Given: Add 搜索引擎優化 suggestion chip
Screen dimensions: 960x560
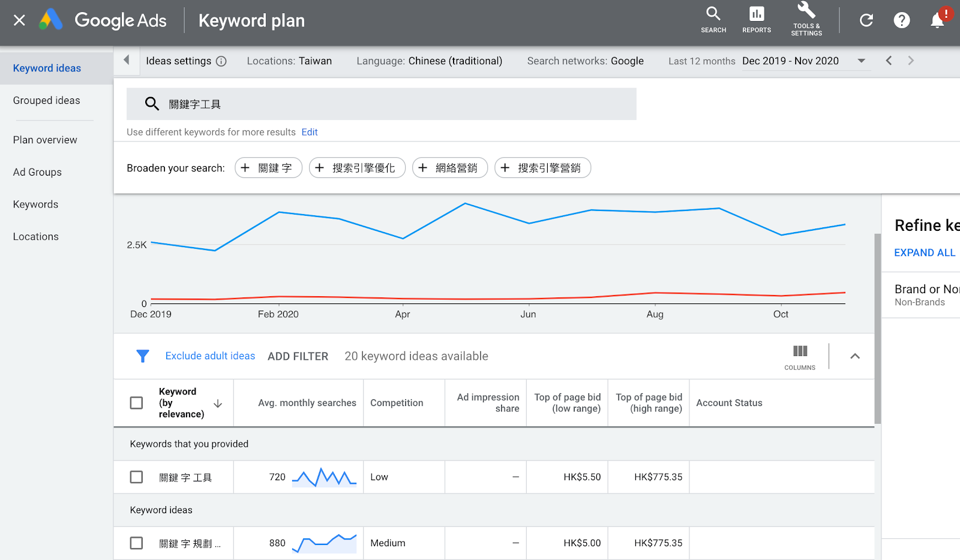Looking at the screenshot, I should 357,168.
